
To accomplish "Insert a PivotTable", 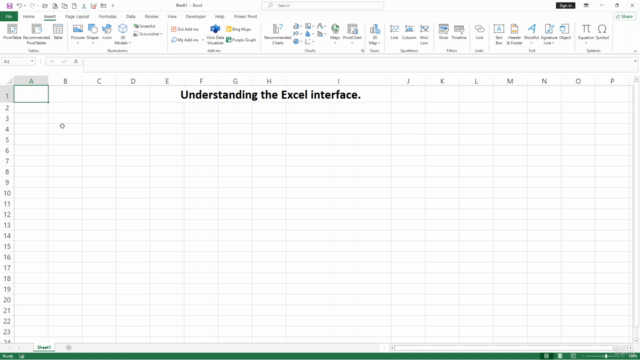I will tap(12, 32).
